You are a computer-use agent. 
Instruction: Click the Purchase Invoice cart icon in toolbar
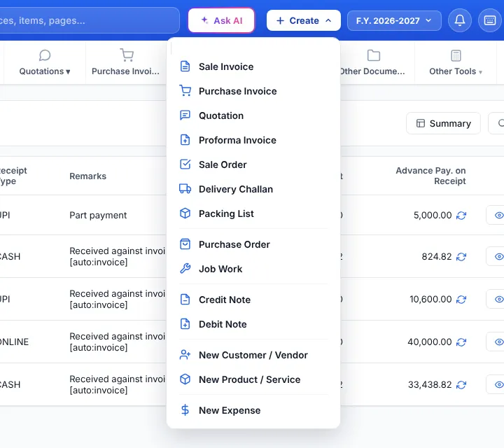tap(127, 55)
